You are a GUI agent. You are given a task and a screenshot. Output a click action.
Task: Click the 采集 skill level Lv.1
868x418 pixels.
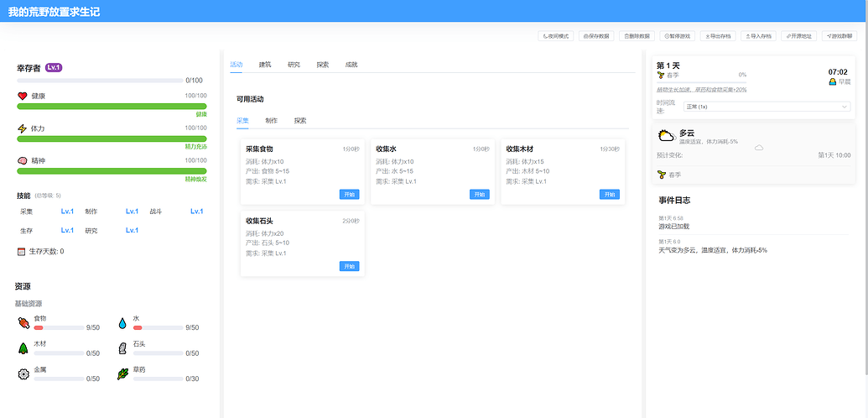68,212
